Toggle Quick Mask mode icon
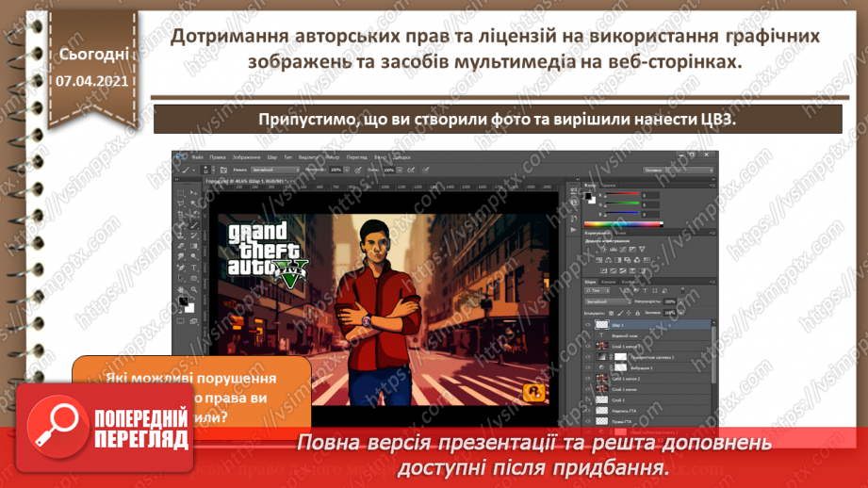Viewport: 868px width, 488px height. coord(180,321)
